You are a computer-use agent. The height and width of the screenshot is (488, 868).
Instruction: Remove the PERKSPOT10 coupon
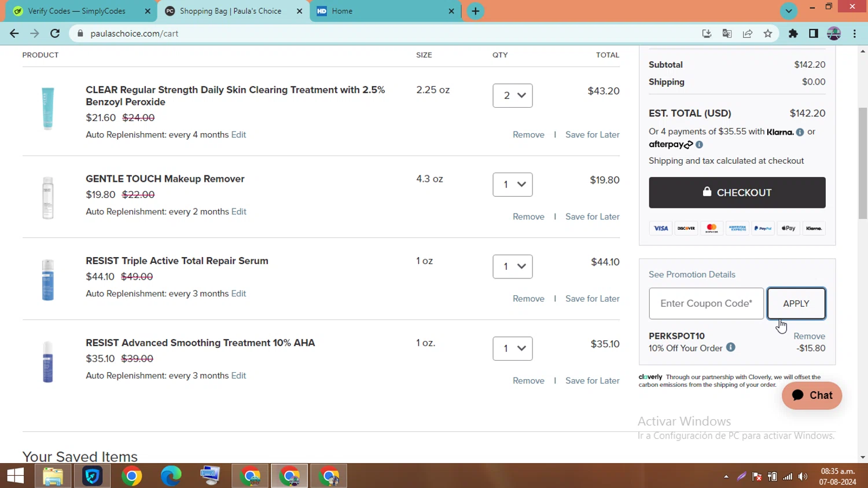click(x=810, y=336)
